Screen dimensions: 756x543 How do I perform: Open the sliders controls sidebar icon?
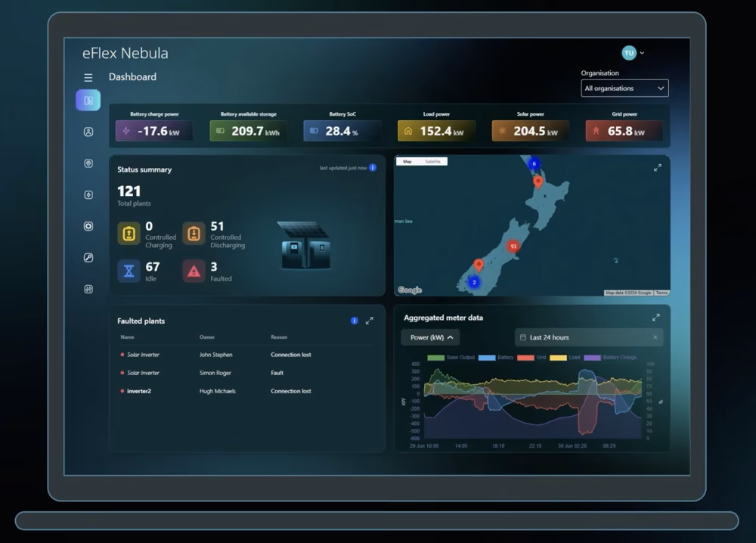(88, 290)
